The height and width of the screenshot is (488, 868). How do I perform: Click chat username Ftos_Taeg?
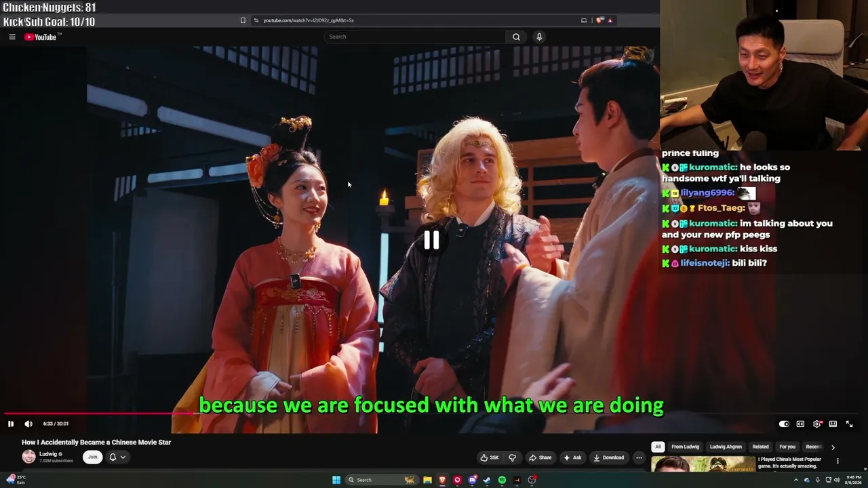(x=722, y=208)
